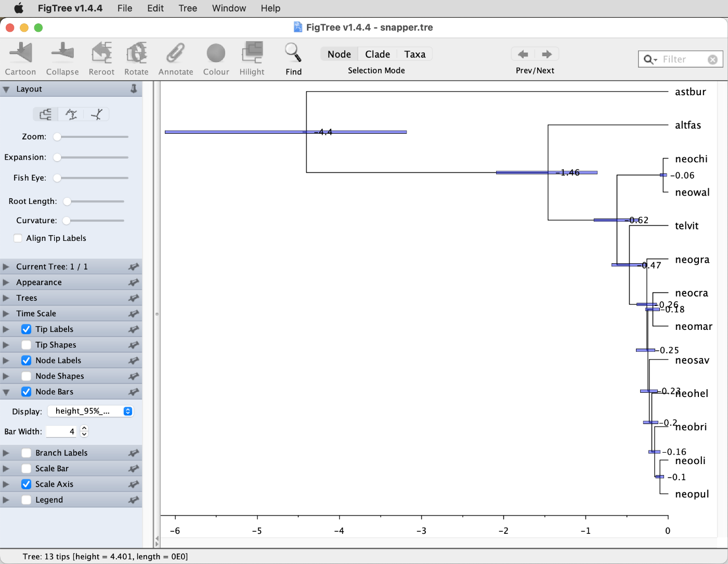This screenshot has height=564, width=728.
Task: Switch selection mode to Taxa
Action: 414,54
